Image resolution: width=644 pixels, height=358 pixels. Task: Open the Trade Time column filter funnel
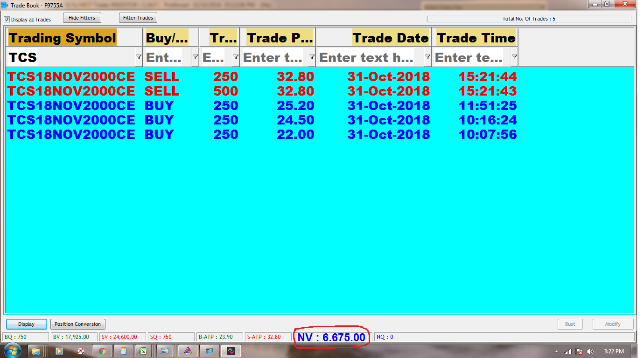(x=514, y=57)
